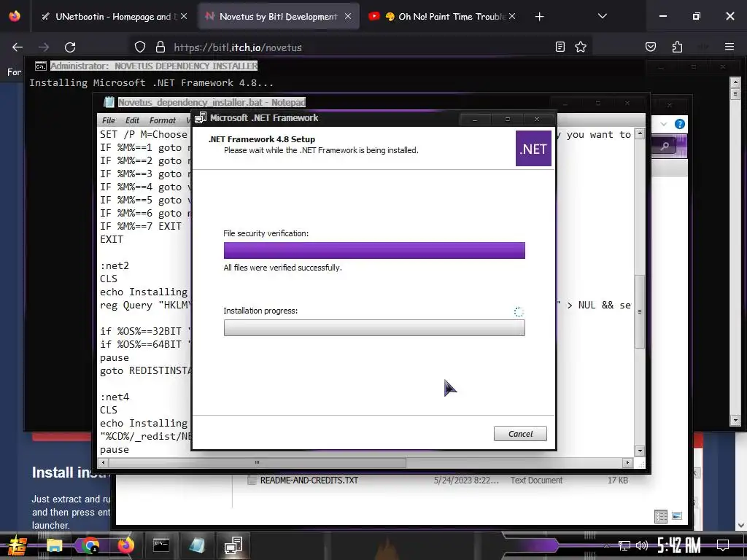This screenshot has height=560, width=747.
Task: Switch Explorer to details view icon
Action: 661,516
